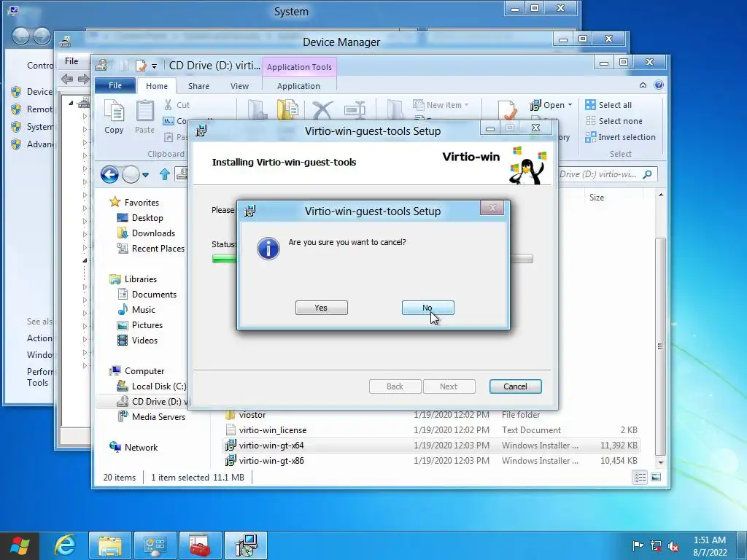
Task: Click Select none in ribbon
Action: pos(614,121)
